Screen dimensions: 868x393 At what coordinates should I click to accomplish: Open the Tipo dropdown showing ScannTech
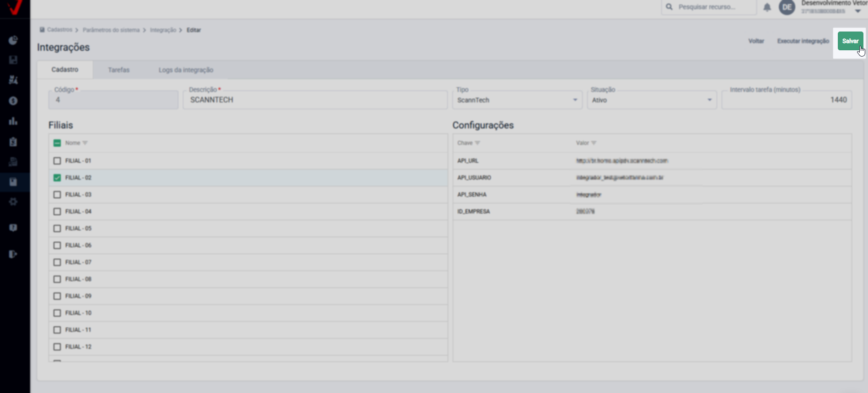[517, 100]
